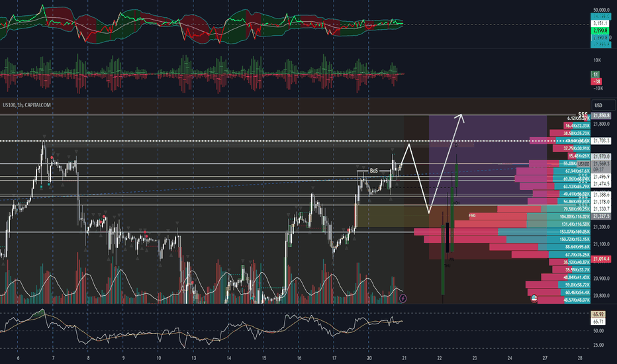The width and height of the screenshot is (617, 364).
Task: Click the 21,570.0 price label
Action: 601,157
